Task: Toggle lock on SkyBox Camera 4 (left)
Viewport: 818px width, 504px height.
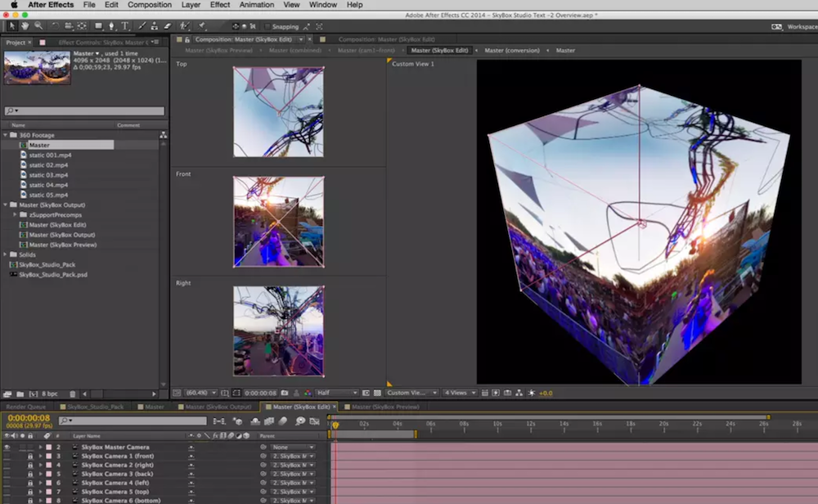Action: pyautogui.click(x=30, y=483)
